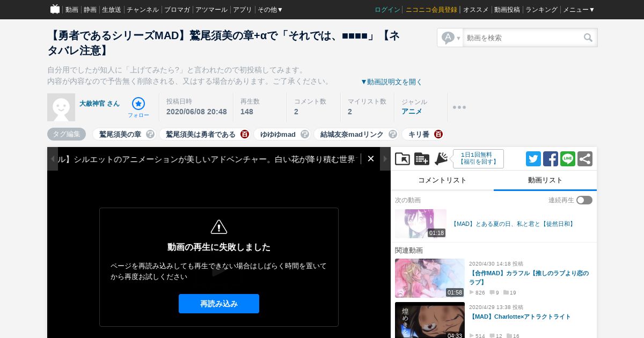
Task: Open 【合作MAD】カラフル video title link
Action: 529,277
